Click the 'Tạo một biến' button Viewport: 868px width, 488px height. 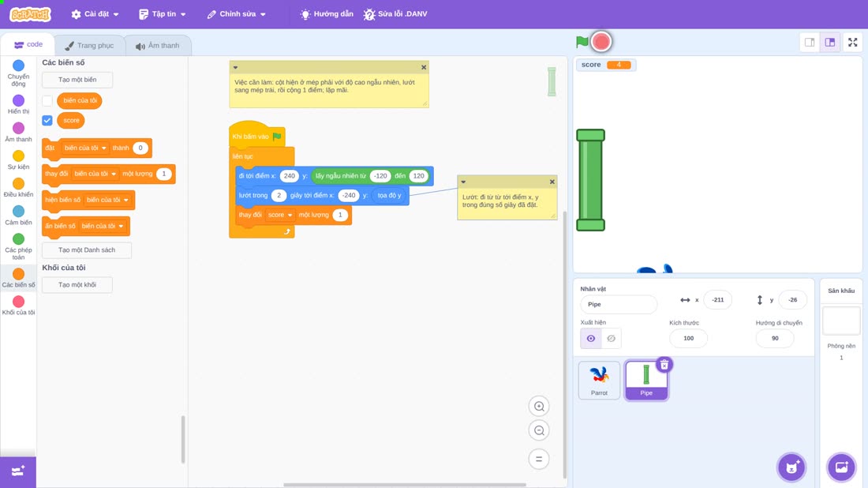point(77,80)
